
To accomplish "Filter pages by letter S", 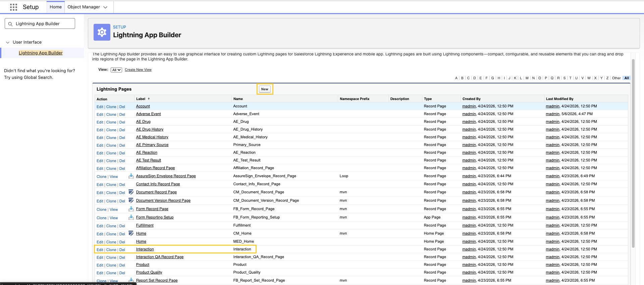I will point(565,78).
